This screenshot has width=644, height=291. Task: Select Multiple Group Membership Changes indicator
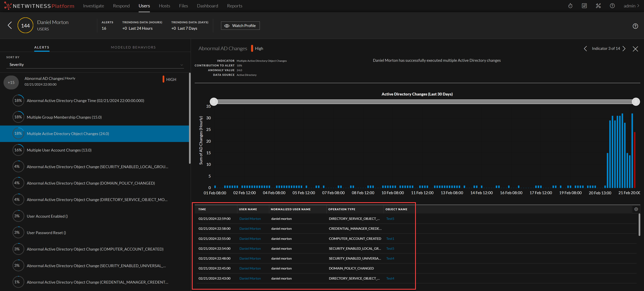64,117
